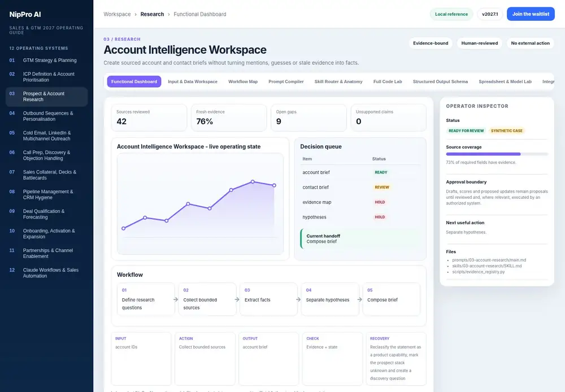Select workflow step 01 Define research questions
The width and height of the screenshot is (565, 392).
(x=146, y=299)
